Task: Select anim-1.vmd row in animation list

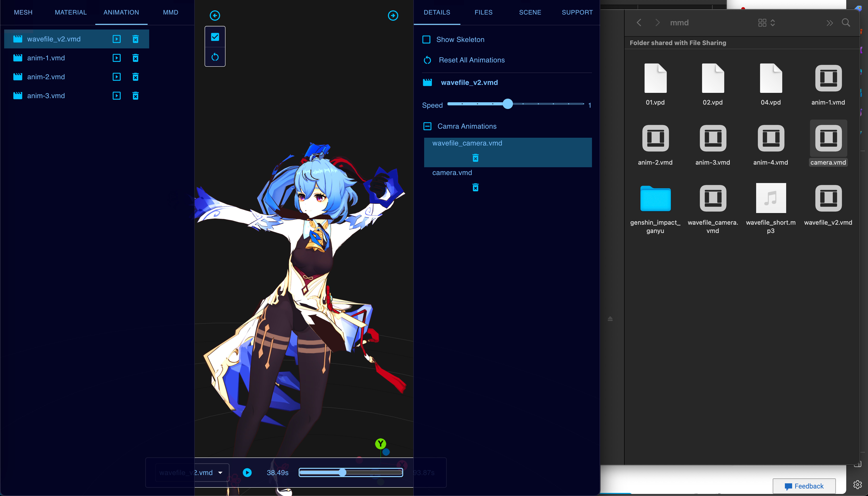Action: point(77,58)
